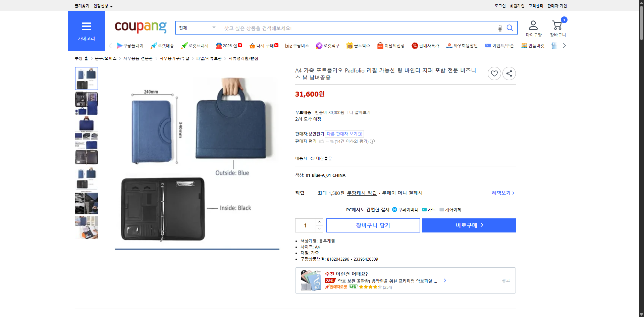Viewport: 644px width, 317px height.
Task: Open 마이쿠팡 from the header
Action: point(533,28)
